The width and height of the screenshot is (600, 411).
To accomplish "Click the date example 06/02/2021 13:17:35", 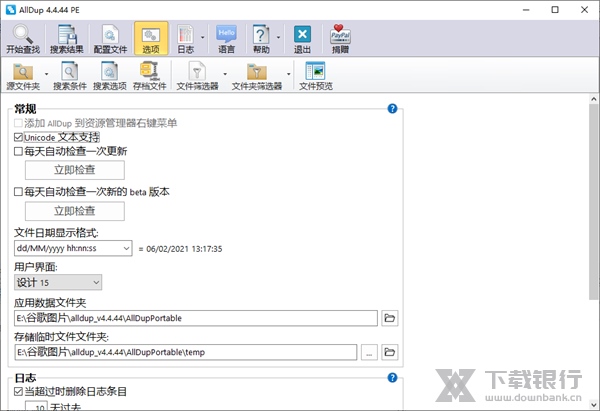I will 184,249.
